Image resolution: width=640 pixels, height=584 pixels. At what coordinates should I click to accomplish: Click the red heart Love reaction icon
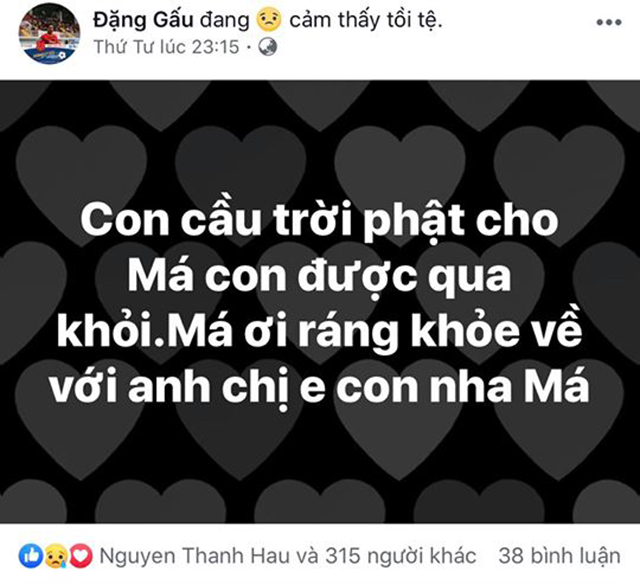[80, 556]
